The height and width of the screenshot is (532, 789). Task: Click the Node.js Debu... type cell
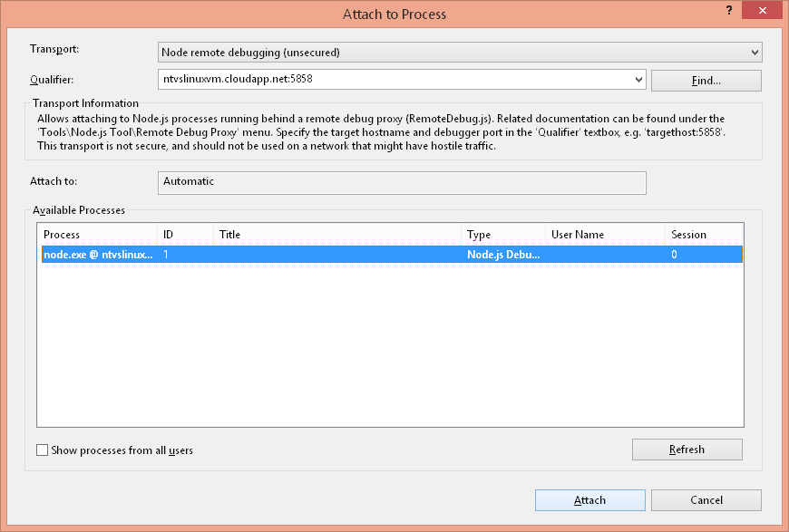(502, 256)
